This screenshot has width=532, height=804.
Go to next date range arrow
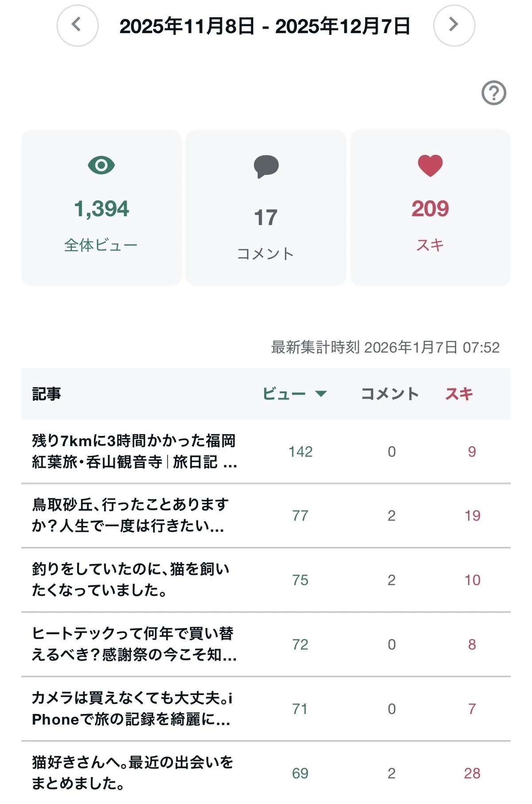pos(454,25)
